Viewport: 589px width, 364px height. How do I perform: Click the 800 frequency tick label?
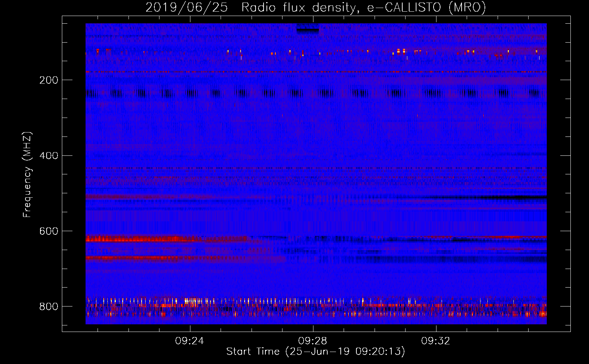pyautogui.click(x=48, y=307)
